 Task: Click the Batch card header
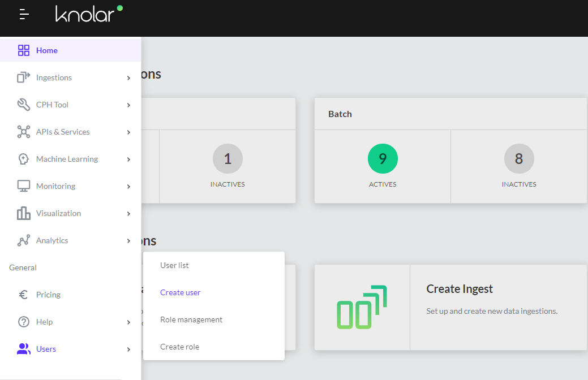[450, 114]
